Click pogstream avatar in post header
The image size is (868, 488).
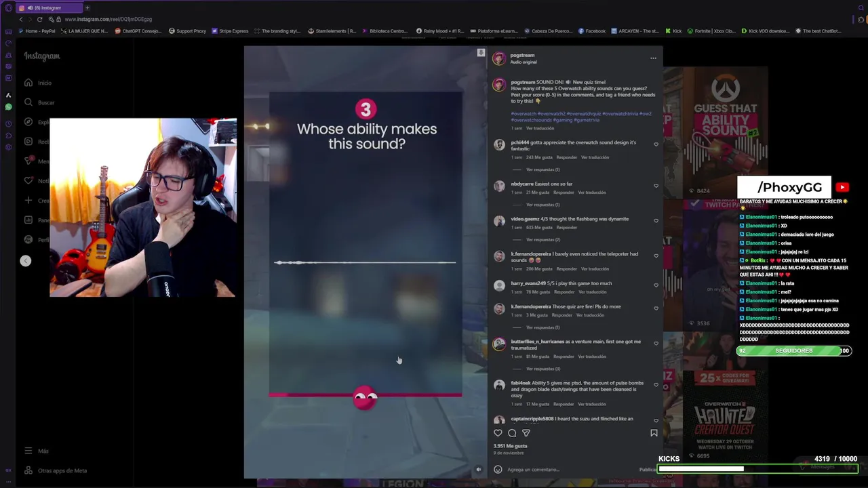pos(499,58)
